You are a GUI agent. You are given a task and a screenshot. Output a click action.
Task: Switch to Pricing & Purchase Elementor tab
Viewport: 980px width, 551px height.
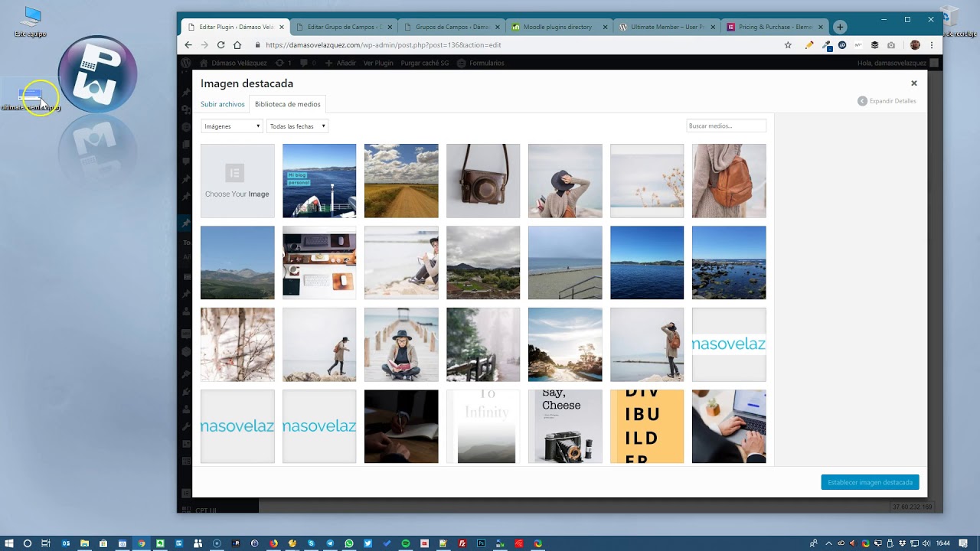pyautogui.click(x=775, y=27)
